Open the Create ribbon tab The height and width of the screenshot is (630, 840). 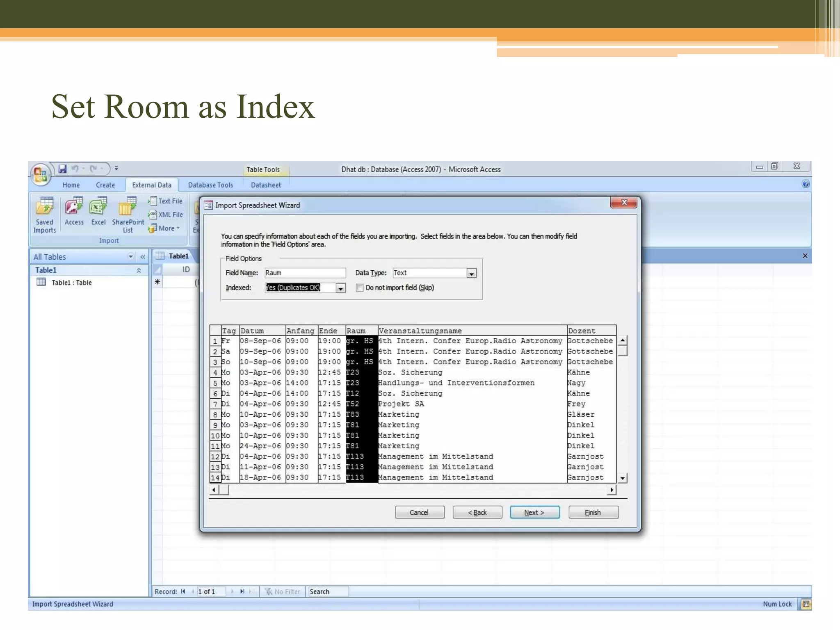click(105, 185)
